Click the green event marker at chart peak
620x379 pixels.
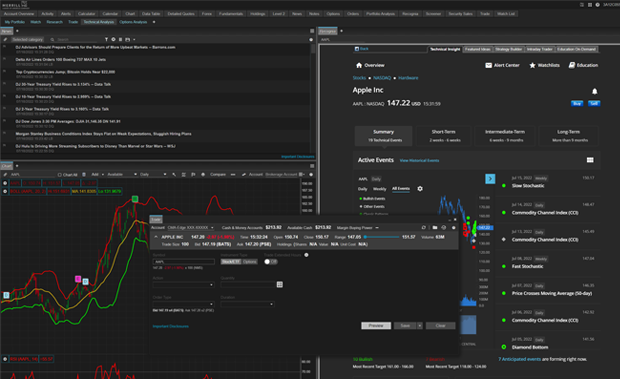135,199
